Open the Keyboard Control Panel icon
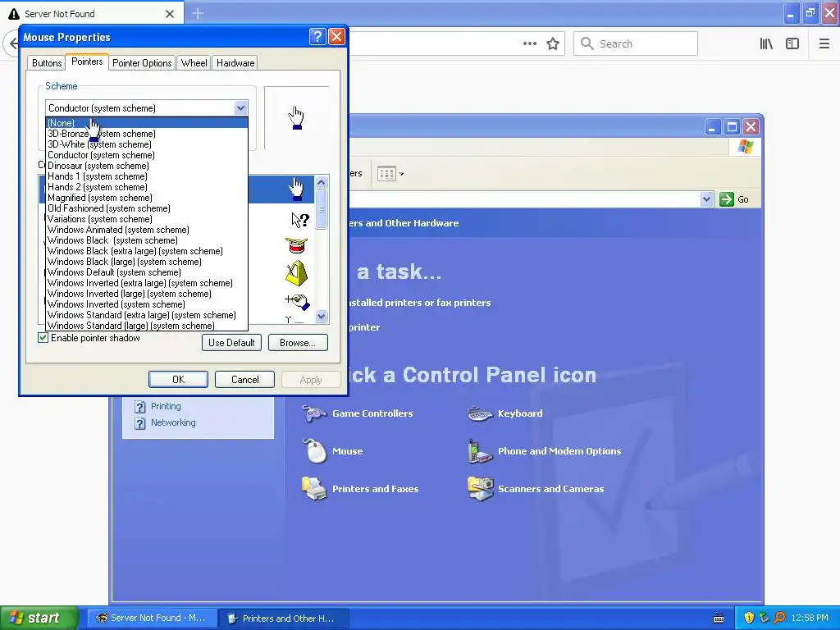Screen dimensions: 840x630 click(505, 413)
